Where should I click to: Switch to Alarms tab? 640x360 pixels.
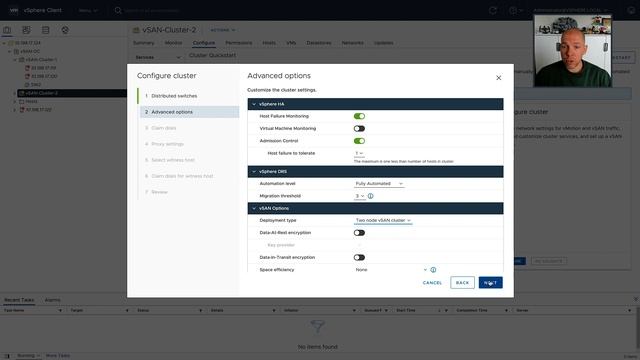[x=53, y=300]
